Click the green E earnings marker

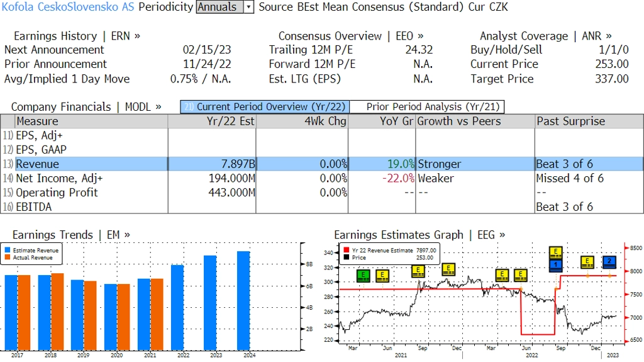(363, 275)
